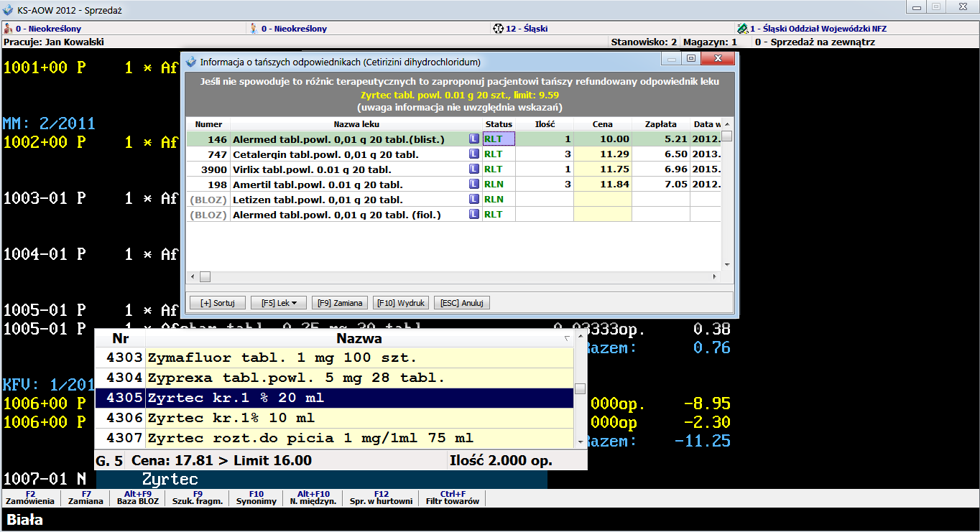The height and width of the screenshot is (532, 980).
Task: Click the L icon in the Alermed (fiol.) row
Action: coord(473,214)
